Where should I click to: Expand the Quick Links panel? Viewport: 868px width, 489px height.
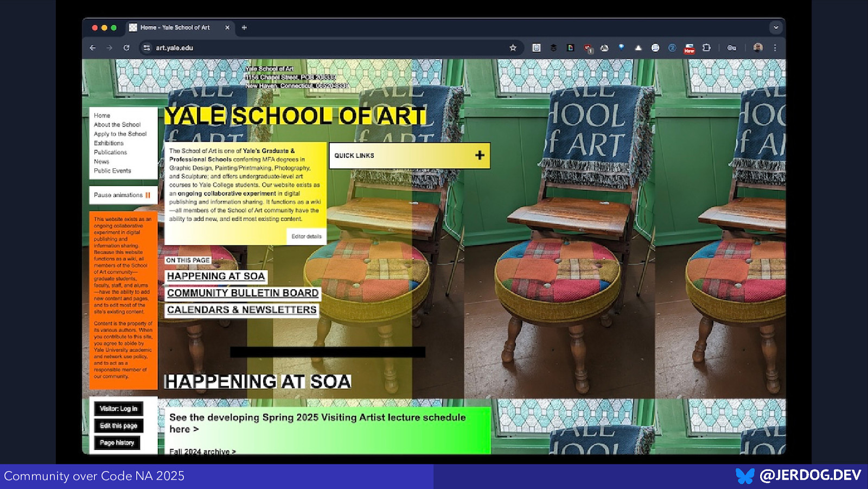coord(410,156)
